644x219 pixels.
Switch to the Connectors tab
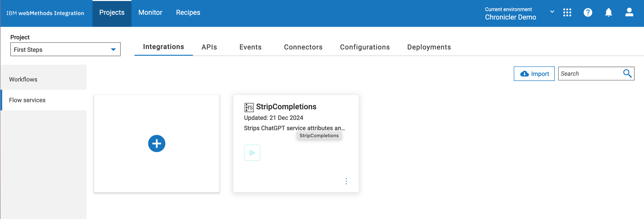(303, 47)
